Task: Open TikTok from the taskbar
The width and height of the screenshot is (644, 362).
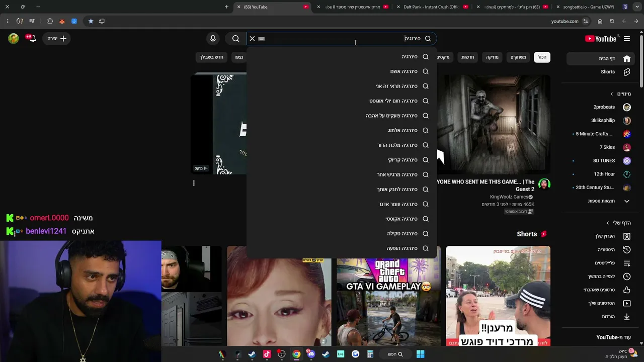Action: (267, 354)
